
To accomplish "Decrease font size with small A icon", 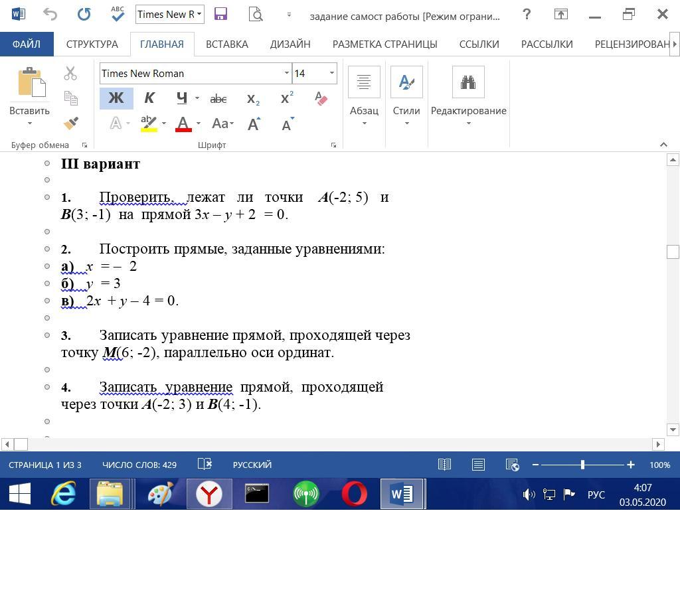I will pyautogui.click(x=288, y=124).
